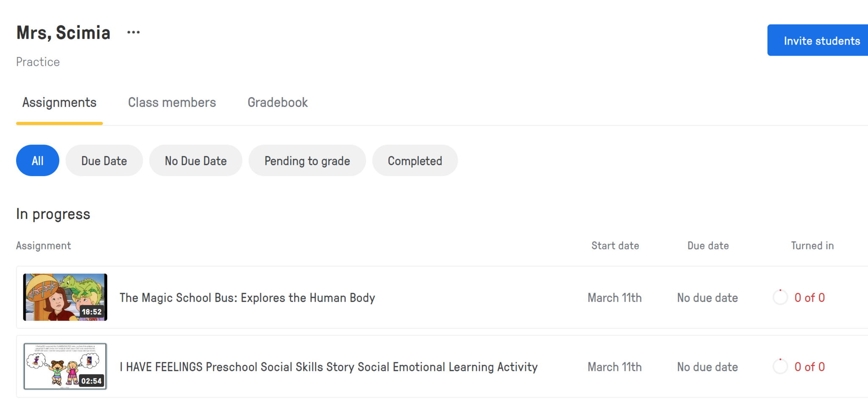The image size is (868, 412).
Task: Switch to the Class members tab
Action: coord(172,103)
